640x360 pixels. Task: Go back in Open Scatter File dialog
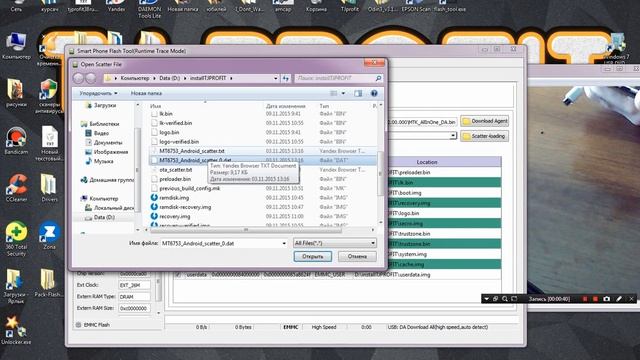click(78, 78)
